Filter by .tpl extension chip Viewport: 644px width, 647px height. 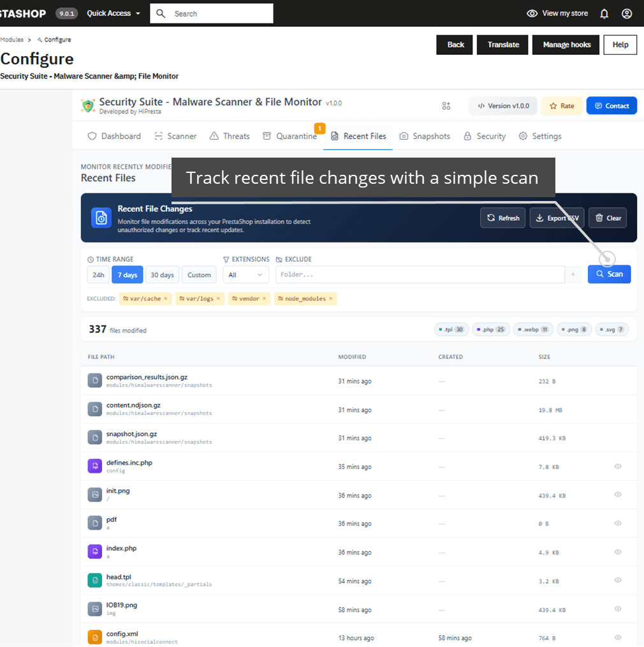(451, 329)
